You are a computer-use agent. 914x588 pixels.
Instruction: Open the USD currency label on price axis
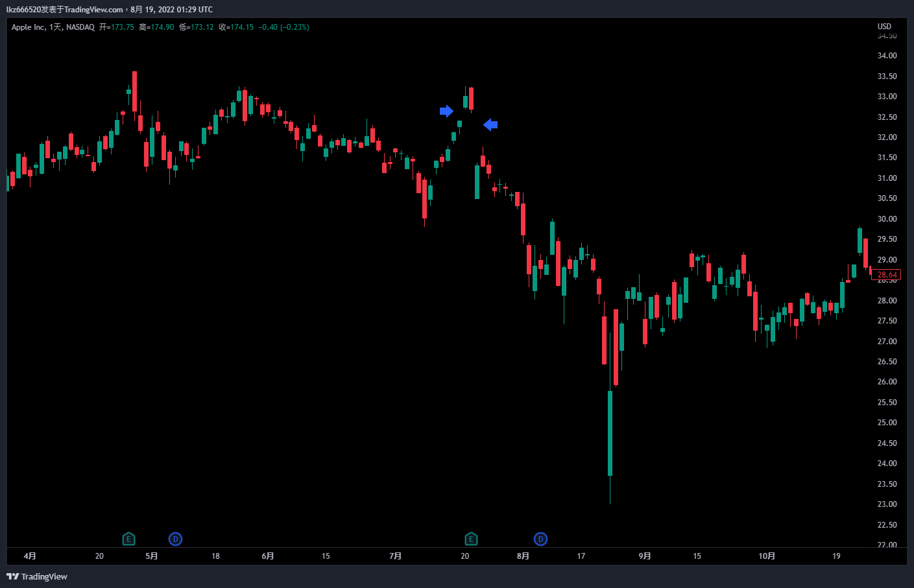(x=884, y=27)
